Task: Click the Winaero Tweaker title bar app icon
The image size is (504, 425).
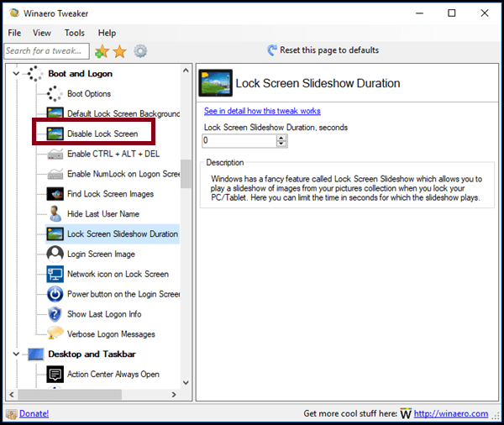Action: 13,13
